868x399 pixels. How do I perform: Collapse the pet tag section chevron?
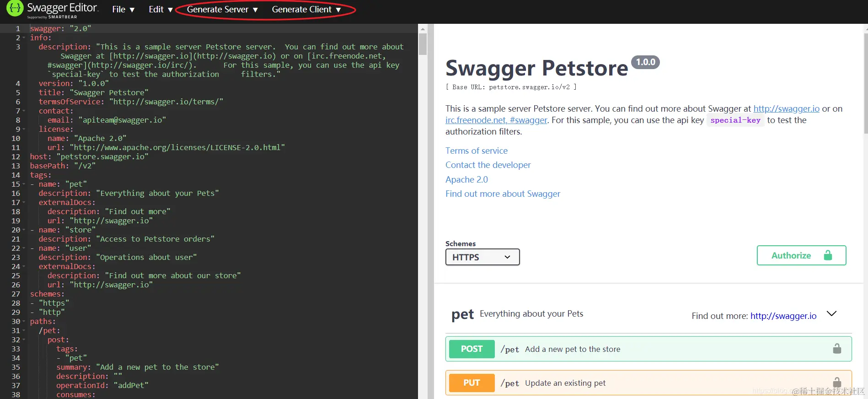832,314
